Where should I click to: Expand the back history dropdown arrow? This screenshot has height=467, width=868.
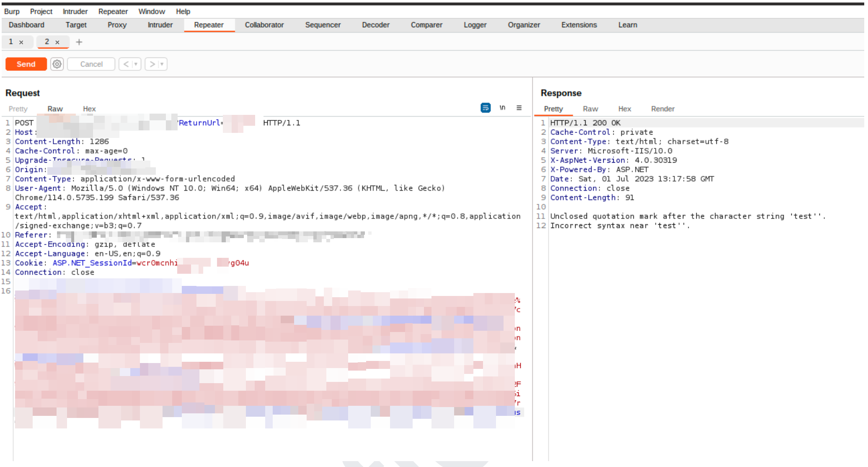tap(136, 64)
